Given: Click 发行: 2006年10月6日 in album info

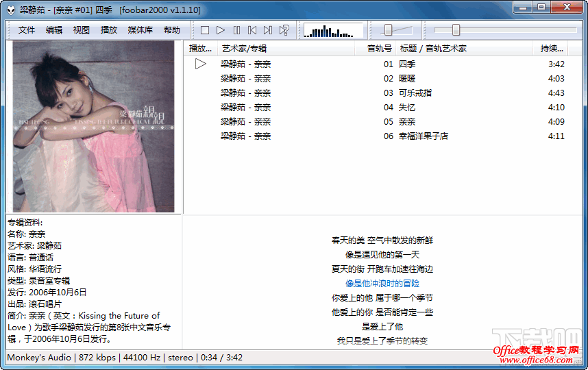Looking at the screenshot, I should pos(47,293).
